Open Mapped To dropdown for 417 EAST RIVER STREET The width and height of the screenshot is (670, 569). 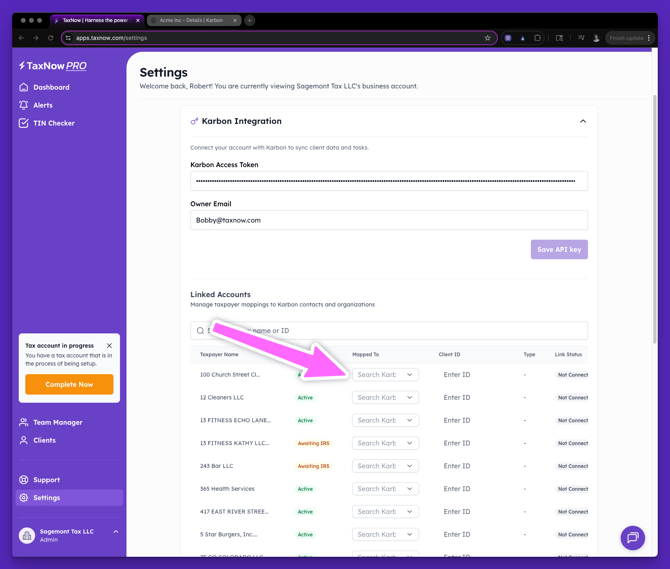(x=385, y=512)
